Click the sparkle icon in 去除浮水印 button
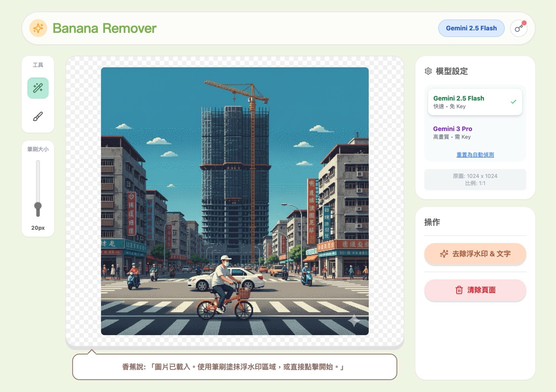556x392 pixels. point(444,254)
